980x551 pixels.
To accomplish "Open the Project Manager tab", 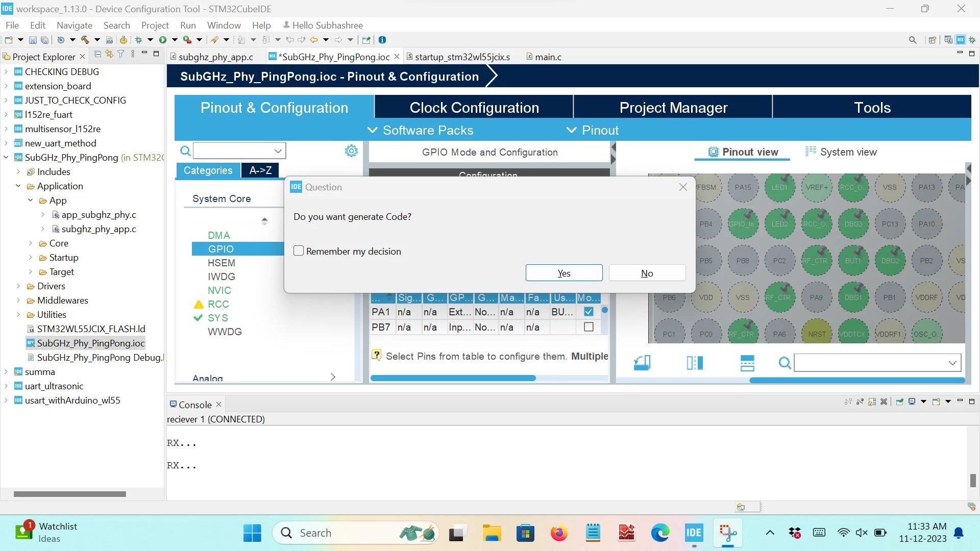I will point(673,108).
